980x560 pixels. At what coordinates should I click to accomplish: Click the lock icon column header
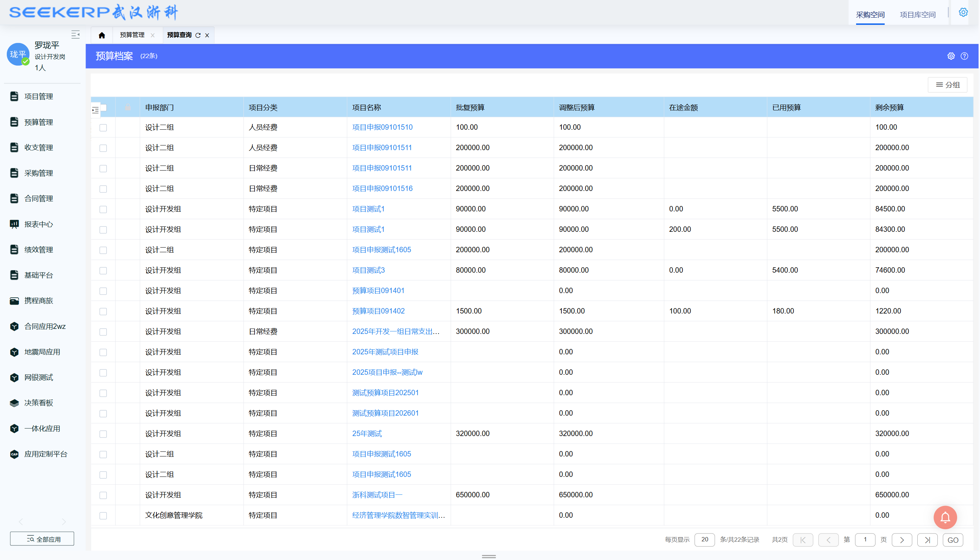[127, 107]
